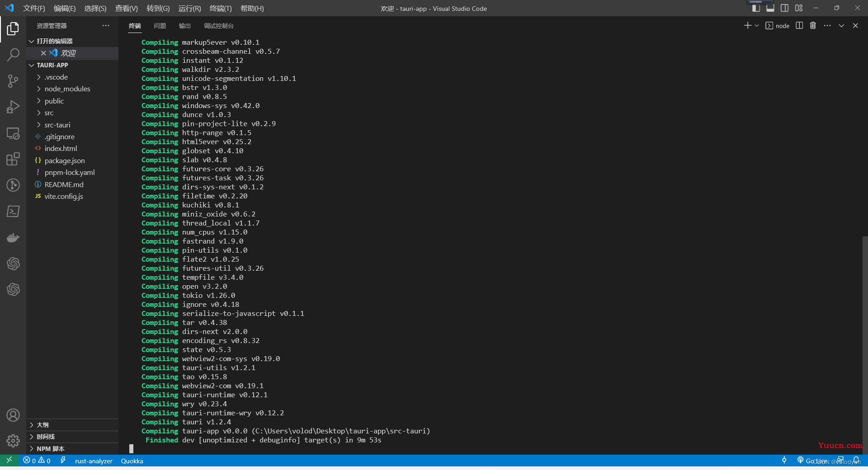The height and width of the screenshot is (470, 868).
Task: Toggle the secondary sidebar layout icon
Action: [785, 8]
